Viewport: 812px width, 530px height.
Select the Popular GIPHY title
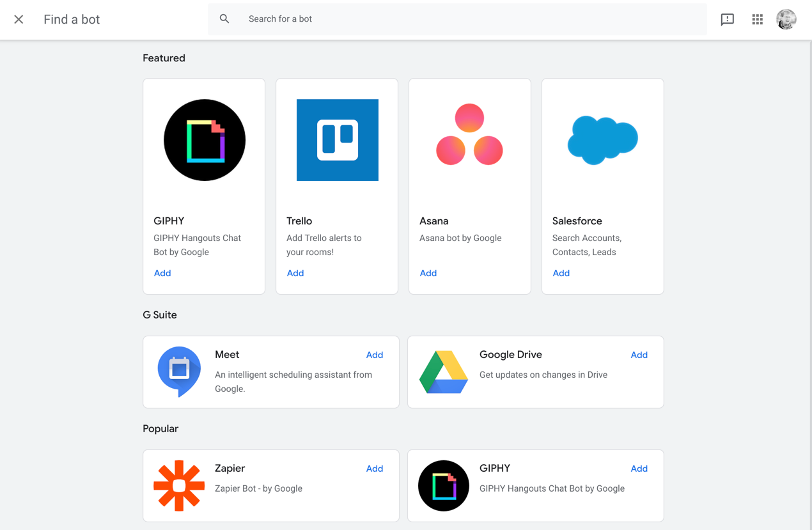tap(495, 469)
